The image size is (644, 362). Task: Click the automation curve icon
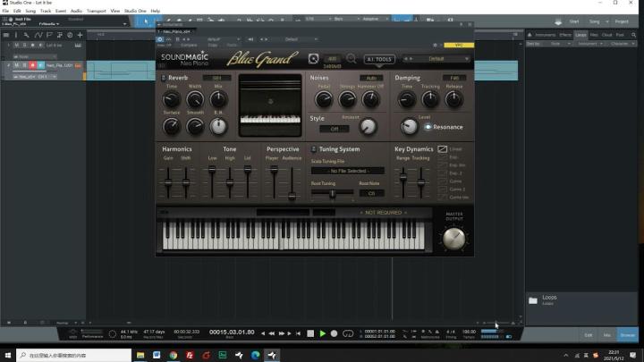[38, 35]
